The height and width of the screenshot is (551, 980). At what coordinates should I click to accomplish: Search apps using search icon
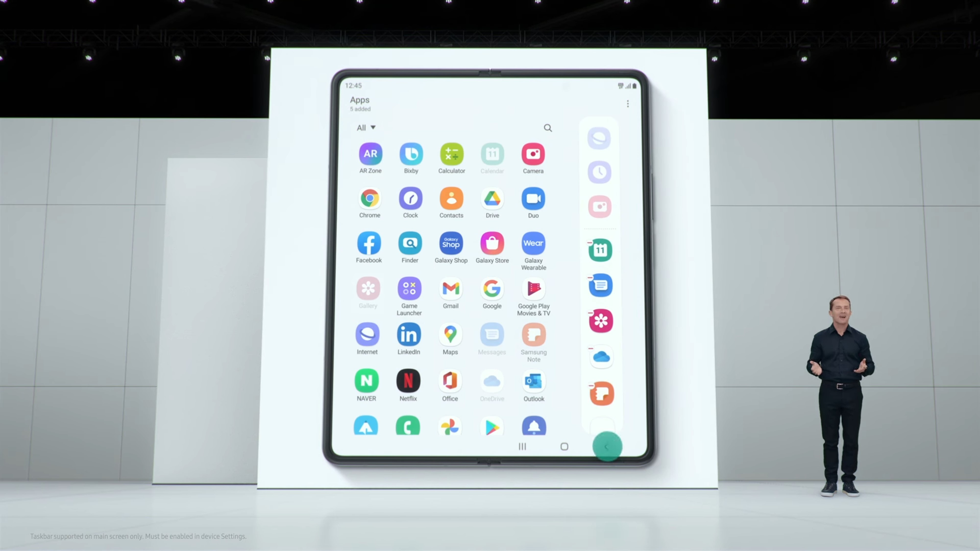(x=547, y=128)
